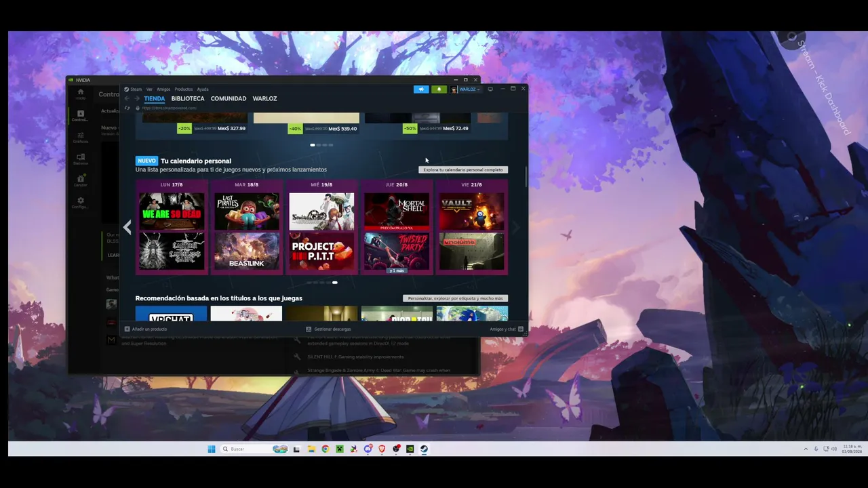Screen dimensions: 868x488
Task: Open the taskbar clock and date
Action: (x=852, y=449)
